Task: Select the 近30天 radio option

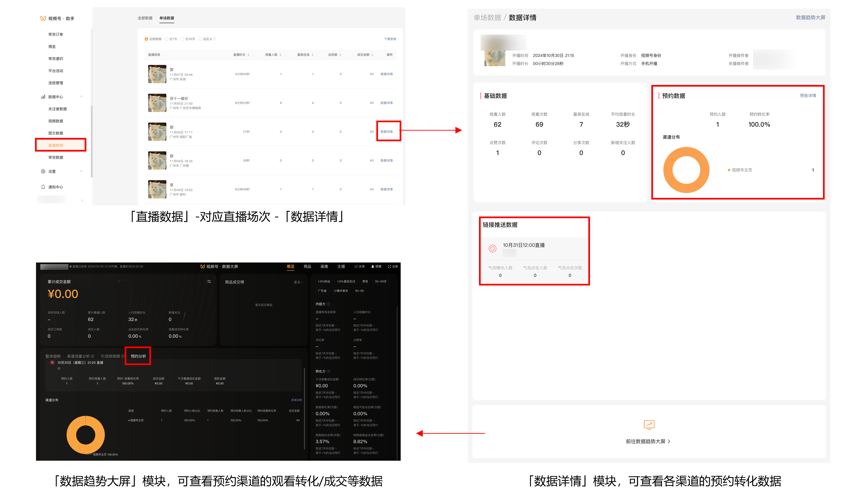Action: pos(182,39)
